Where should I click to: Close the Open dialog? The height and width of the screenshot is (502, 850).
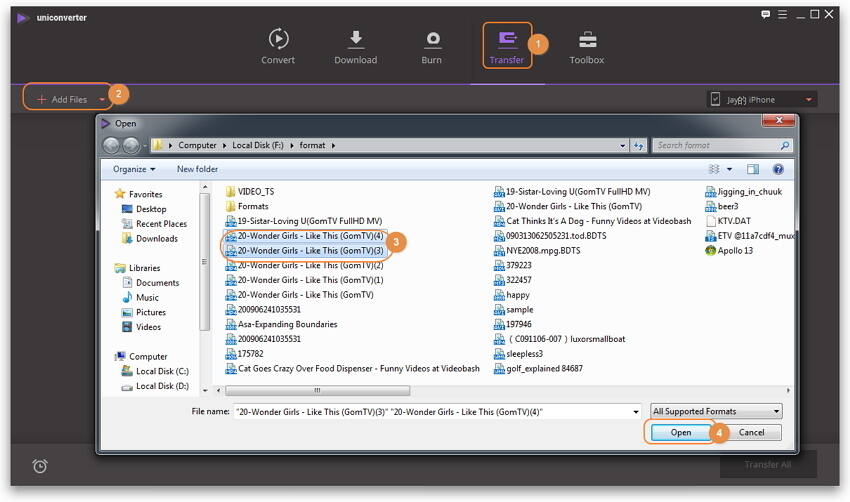(x=778, y=120)
